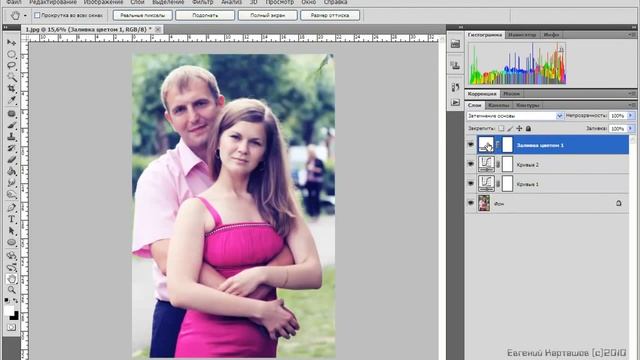Select the Кривые 2 layer mask thumbnail
The height and width of the screenshot is (360, 640).
coord(507,164)
